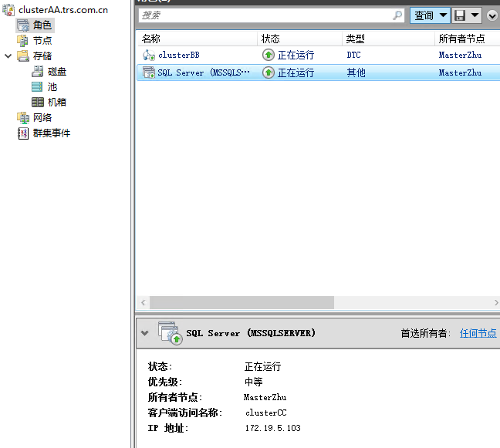The image size is (500, 448).
Task: Click the scrollbar right arrow
Action: pos(496,302)
